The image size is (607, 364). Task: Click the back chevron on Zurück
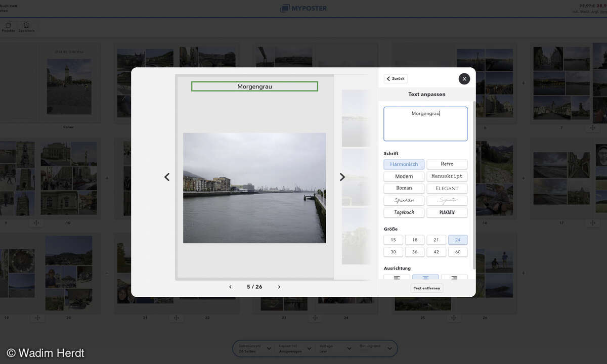[388, 78]
